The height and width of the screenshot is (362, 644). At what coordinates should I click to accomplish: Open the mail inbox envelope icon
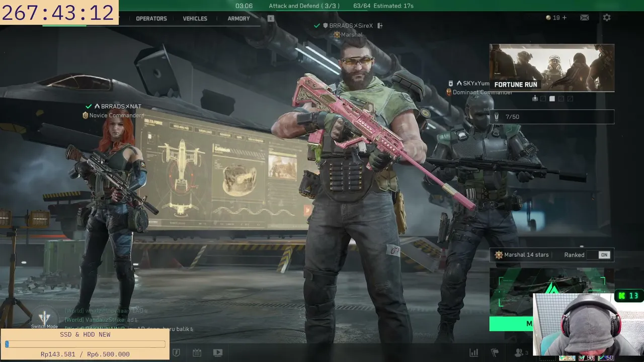tap(584, 18)
